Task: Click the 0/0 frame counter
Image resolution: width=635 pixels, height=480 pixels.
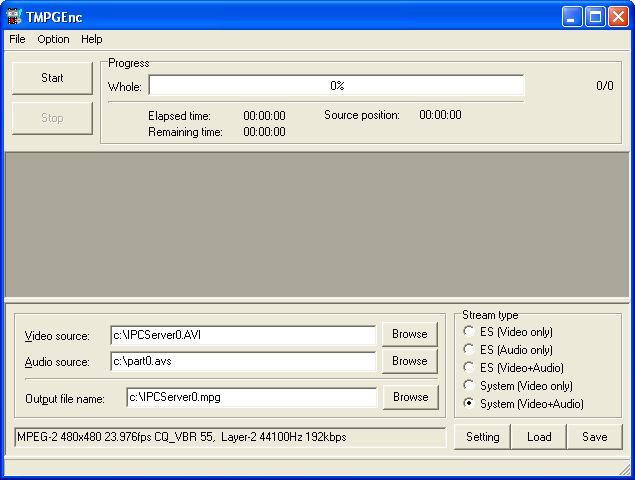Action: [605, 86]
